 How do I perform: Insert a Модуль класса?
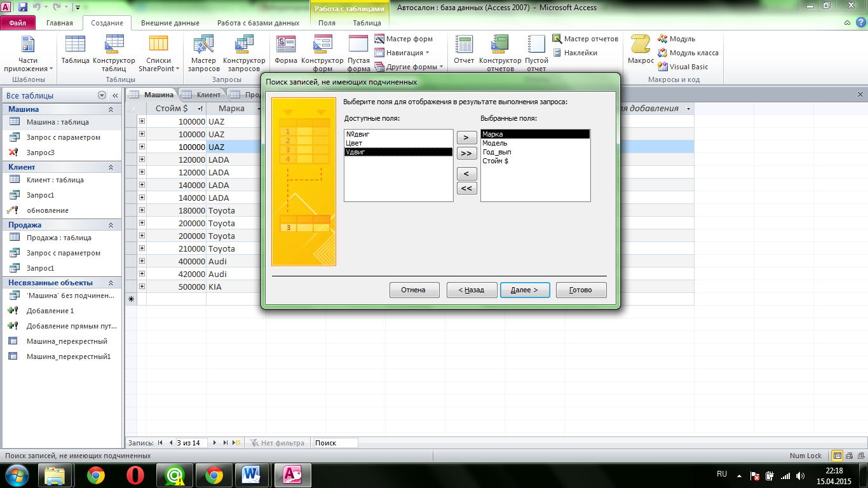pos(689,53)
